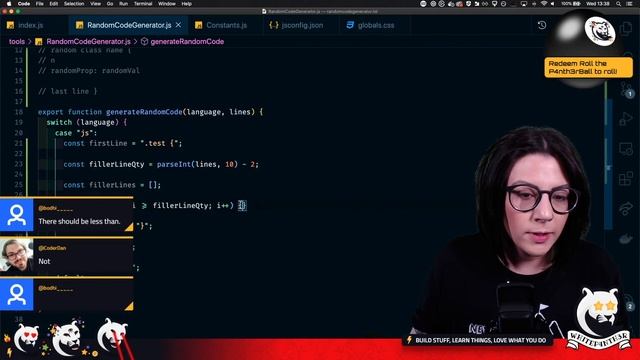The width and height of the screenshot is (640, 360).
Task: Open the Terminal menu
Action: click(143, 4)
